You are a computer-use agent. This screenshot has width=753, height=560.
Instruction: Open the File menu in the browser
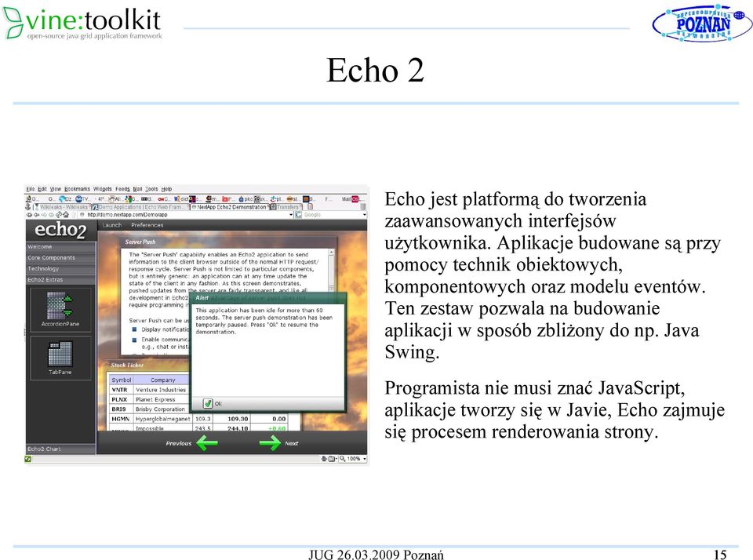pyautogui.click(x=31, y=189)
